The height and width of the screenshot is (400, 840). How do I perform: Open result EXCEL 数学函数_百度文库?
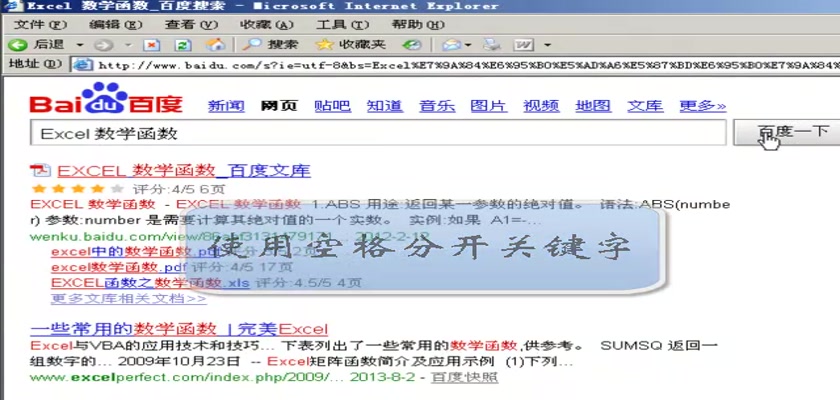click(x=184, y=171)
